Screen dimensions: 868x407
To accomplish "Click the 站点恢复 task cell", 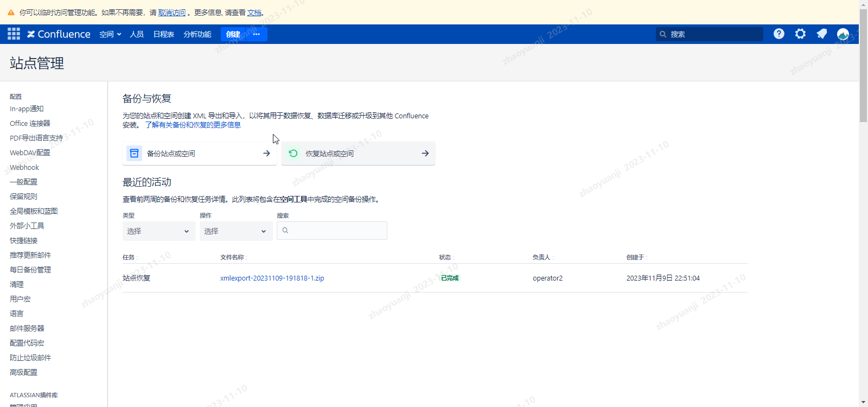I will 137,278.
